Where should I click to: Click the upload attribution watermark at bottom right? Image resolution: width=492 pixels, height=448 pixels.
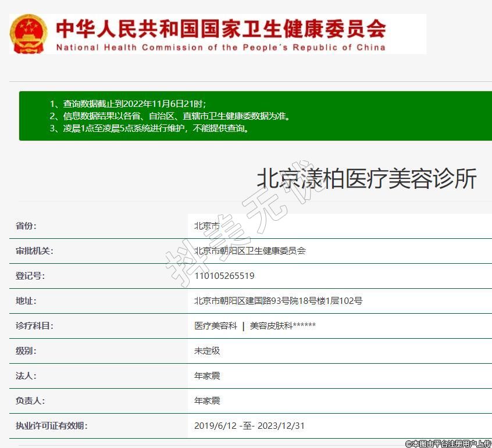coord(448,443)
